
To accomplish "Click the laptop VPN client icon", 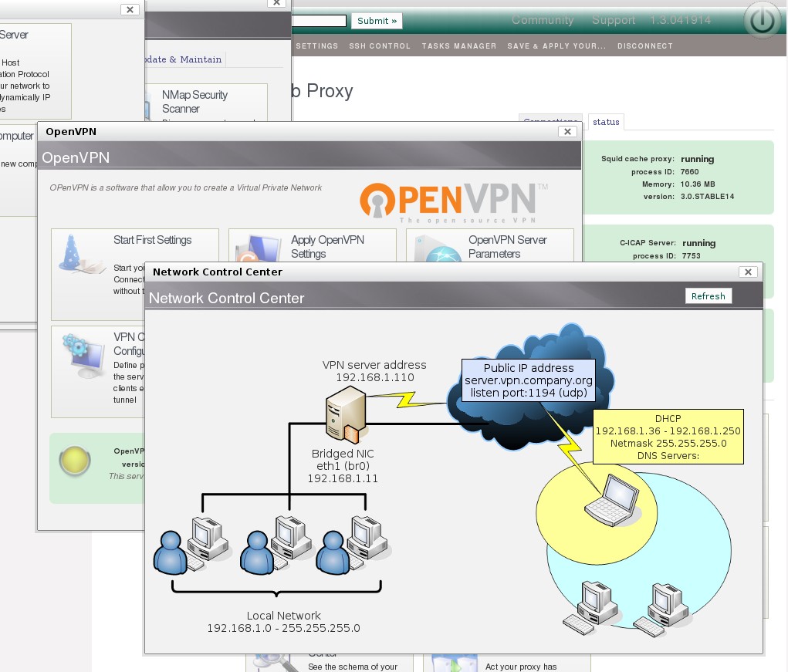I will [x=611, y=500].
